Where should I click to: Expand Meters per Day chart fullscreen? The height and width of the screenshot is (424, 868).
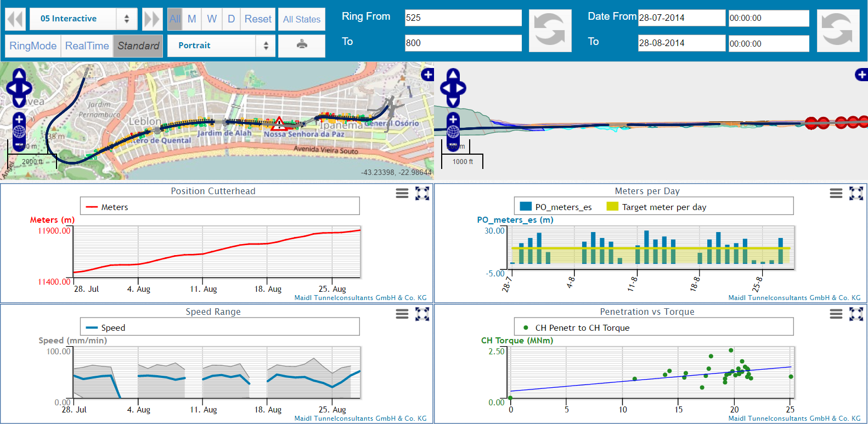coord(856,193)
